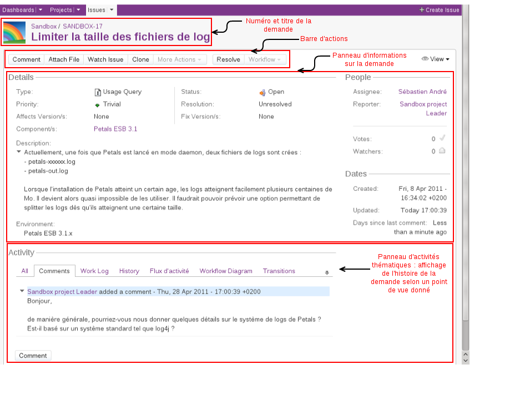The image size is (525, 420).
Task: Collapse the Sandbox project Leader comment
Action: click(22, 291)
